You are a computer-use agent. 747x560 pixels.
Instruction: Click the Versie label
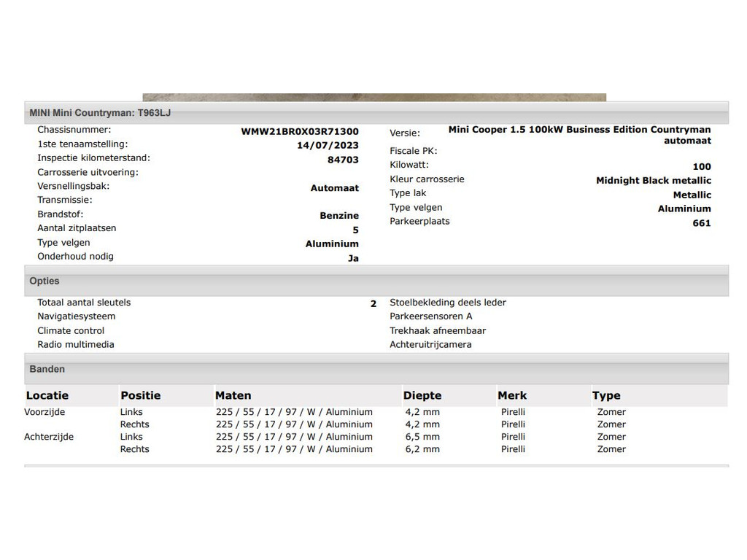(x=405, y=133)
